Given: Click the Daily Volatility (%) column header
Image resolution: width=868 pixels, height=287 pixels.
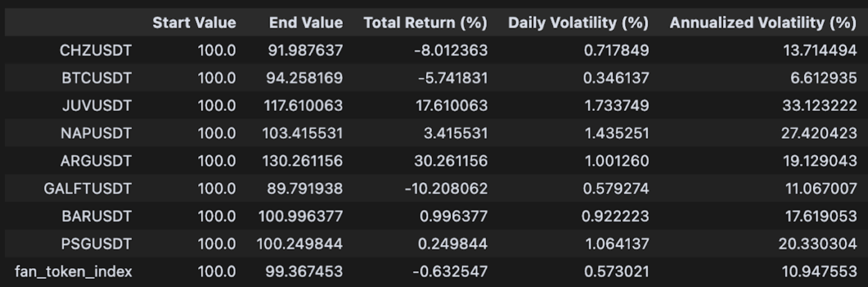Looking at the screenshot, I should pyautogui.click(x=578, y=23).
